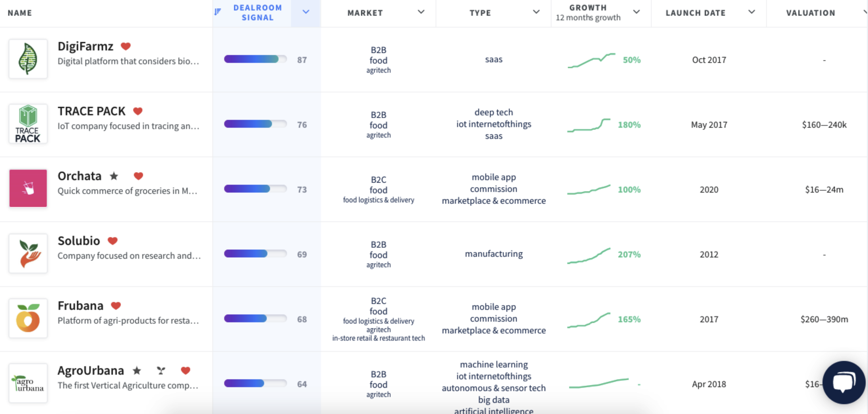Image resolution: width=868 pixels, height=414 pixels.
Task: Open the chat support bubble
Action: (843, 382)
